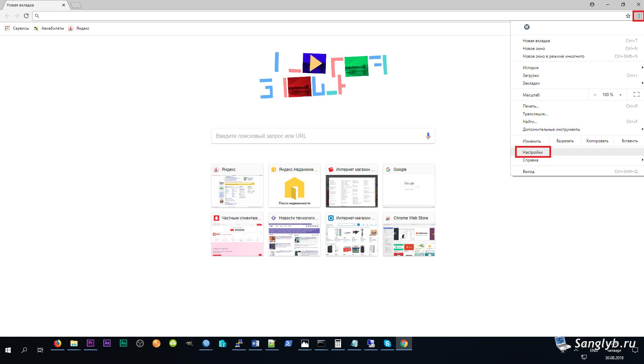The image size is (644, 364).
Task: Launch OBS Studio from the taskbar
Action: 140,343
